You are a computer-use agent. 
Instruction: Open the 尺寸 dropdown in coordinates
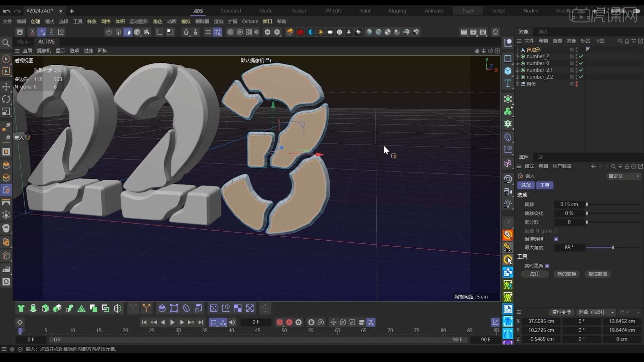pyautogui.click(x=629, y=312)
